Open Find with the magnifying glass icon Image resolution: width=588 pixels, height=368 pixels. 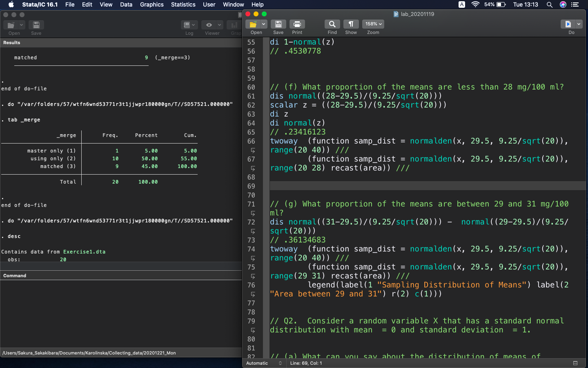(332, 24)
